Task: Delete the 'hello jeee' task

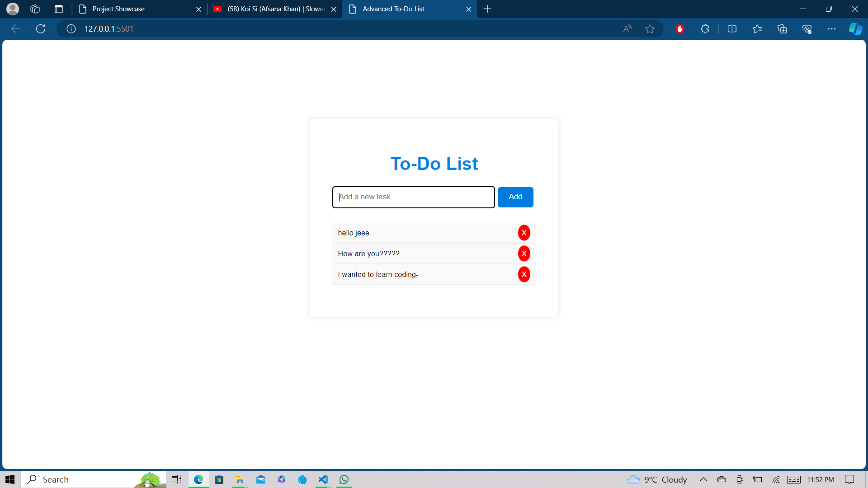Action: click(524, 233)
